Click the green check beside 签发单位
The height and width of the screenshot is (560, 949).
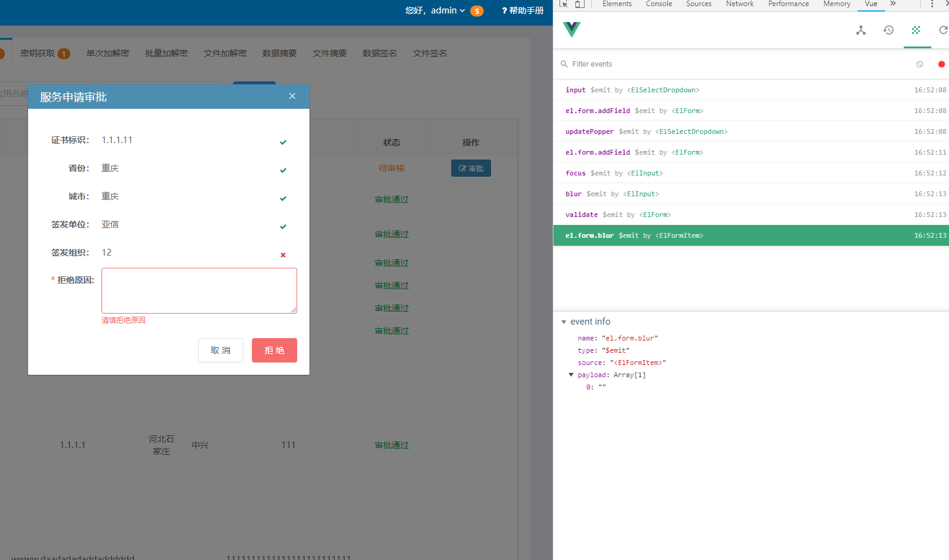point(283,227)
